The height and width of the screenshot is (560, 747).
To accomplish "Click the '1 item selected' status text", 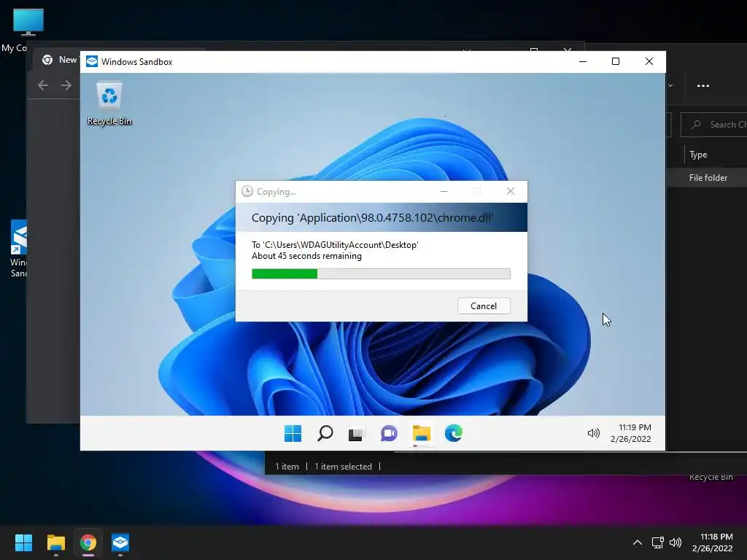I will click(343, 467).
